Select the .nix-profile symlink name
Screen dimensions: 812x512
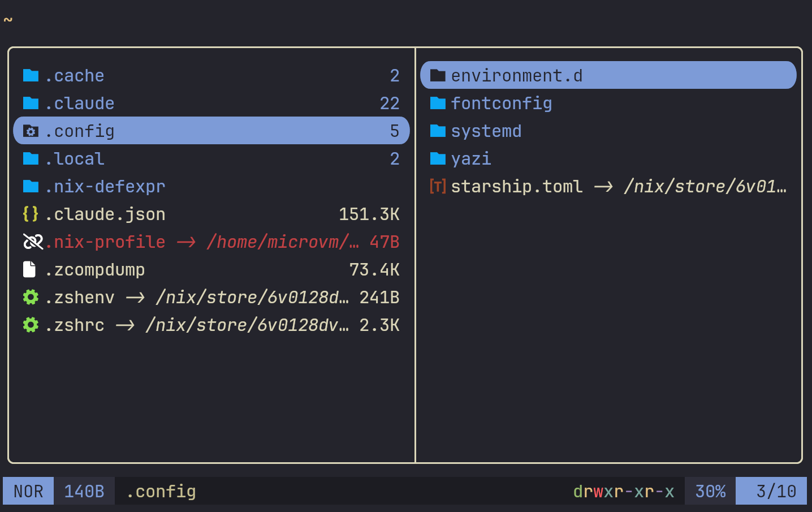[105, 242]
